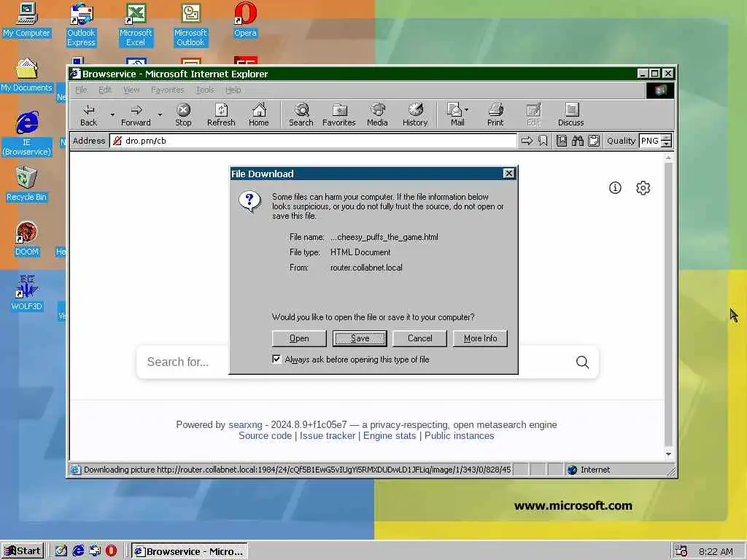
Task: Open the Source code link
Action: coord(265,436)
